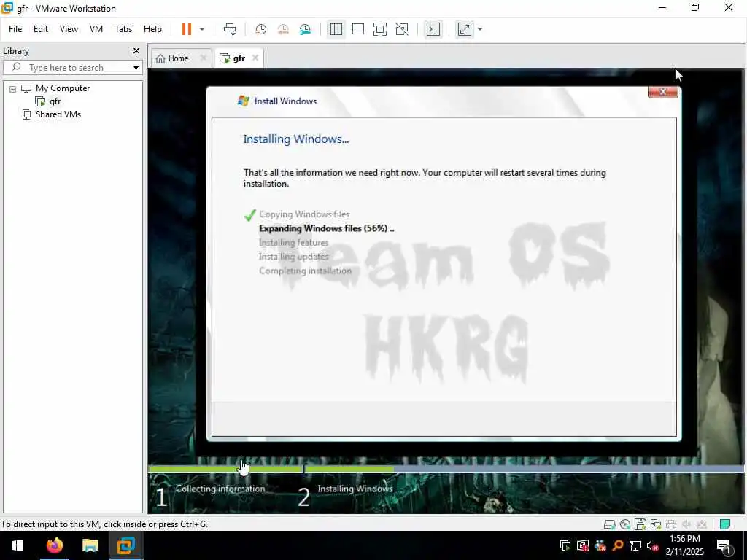
Task: Open the Library search dropdown arrow
Action: click(136, 68)
